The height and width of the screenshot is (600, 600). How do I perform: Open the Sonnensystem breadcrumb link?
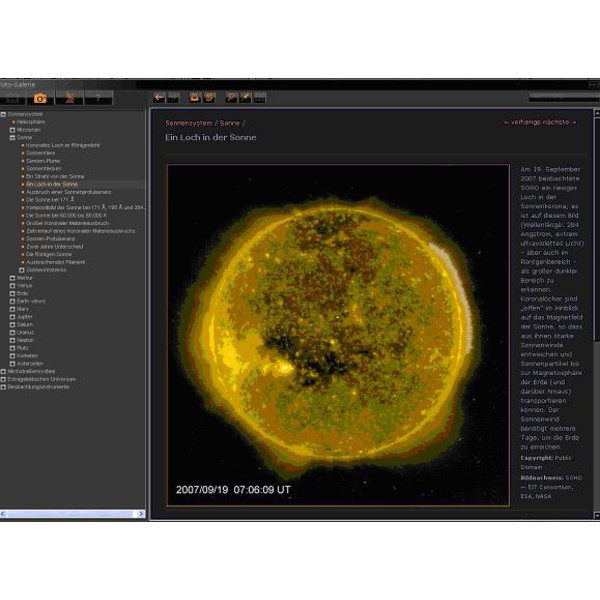[x=189, y=123]
